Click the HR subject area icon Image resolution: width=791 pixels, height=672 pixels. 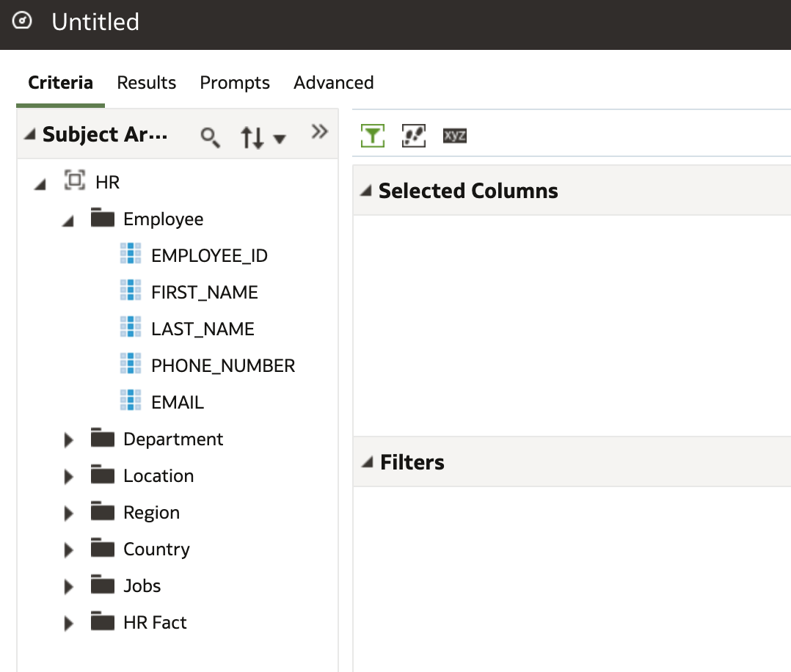(x=75, y=180)
